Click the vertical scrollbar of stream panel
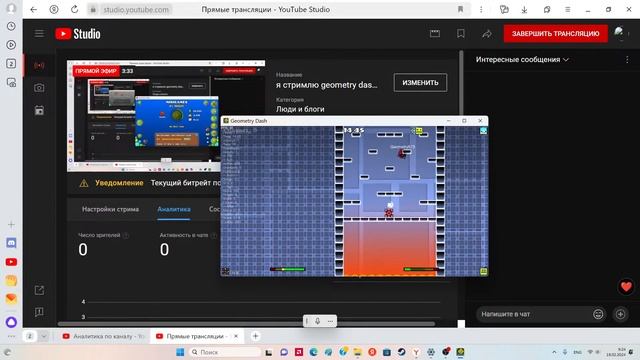This screenshot has height=360, width=640. click(461, 84)
